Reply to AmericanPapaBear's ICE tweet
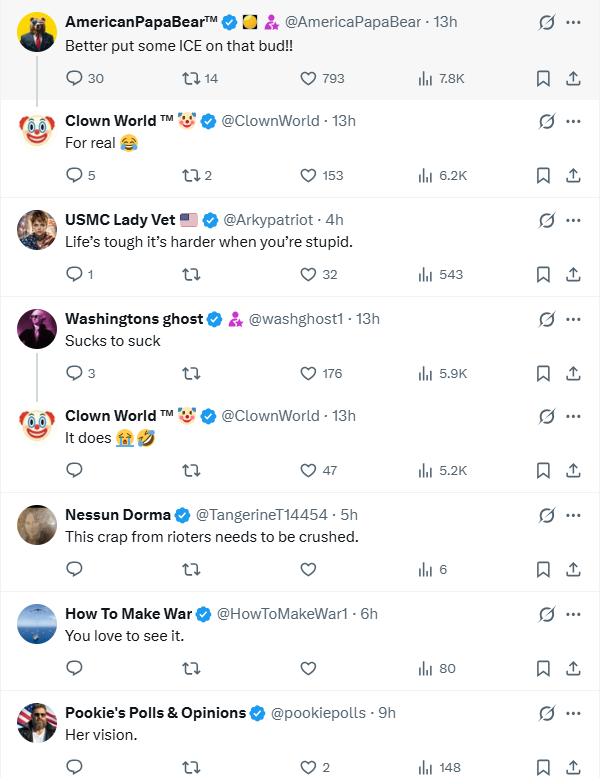This screenshot has height=778, width=607. [74, 78]
